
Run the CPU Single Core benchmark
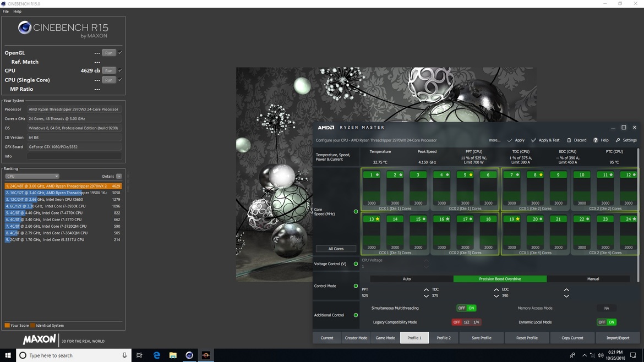click(109, 80)
